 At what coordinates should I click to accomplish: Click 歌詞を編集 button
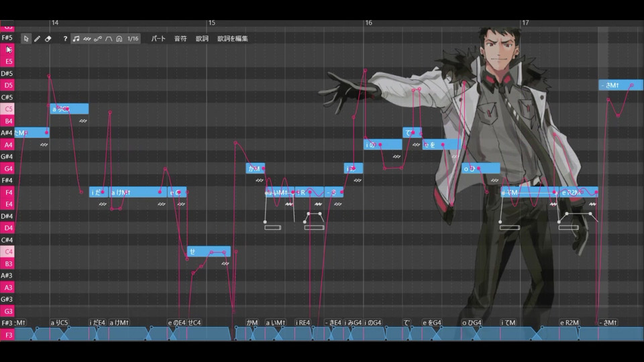pos(233,39)
